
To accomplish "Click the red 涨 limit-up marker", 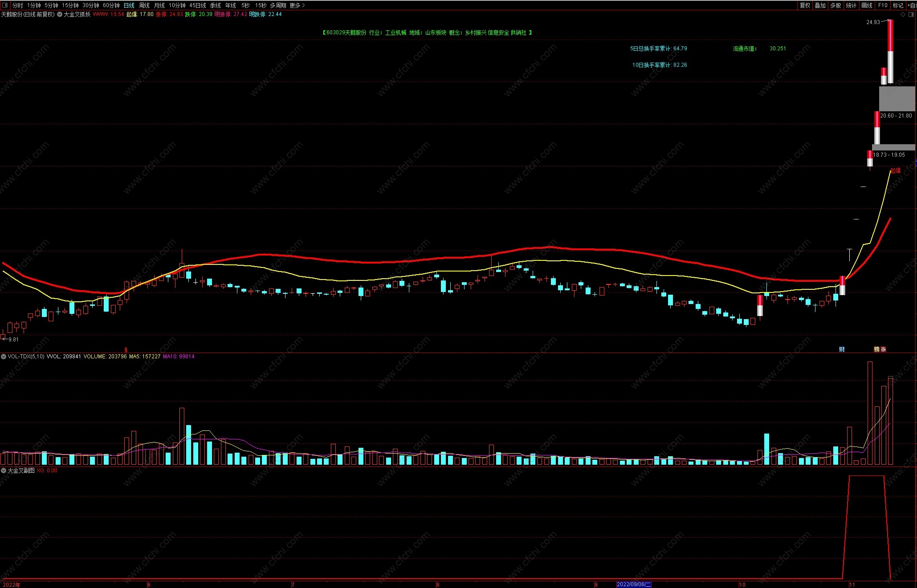I will (883, 349).
